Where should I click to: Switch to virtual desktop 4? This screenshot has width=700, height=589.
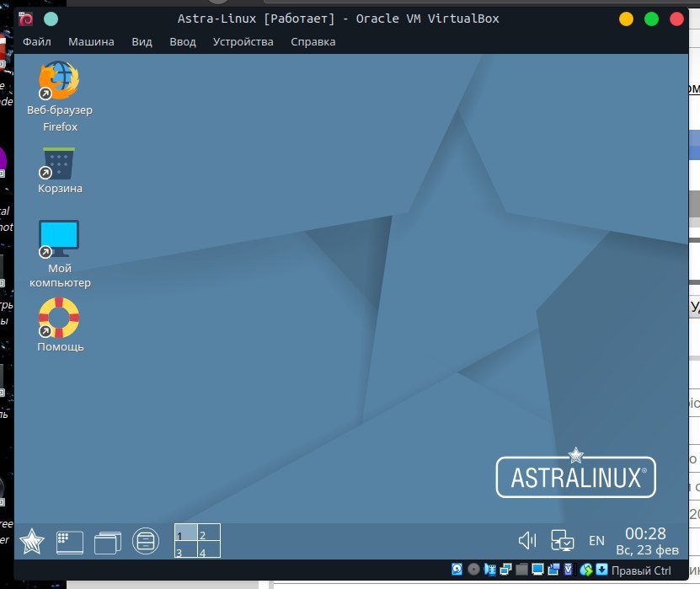pos(209,549)
